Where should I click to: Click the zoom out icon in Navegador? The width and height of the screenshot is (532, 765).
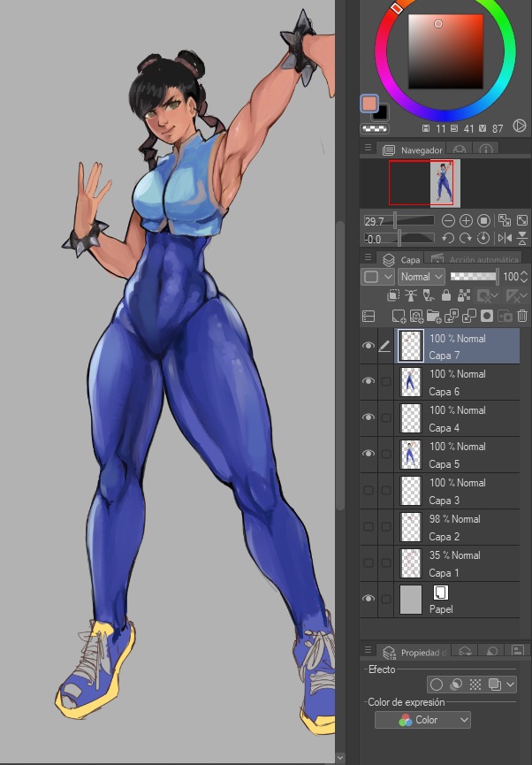point(448,221)
